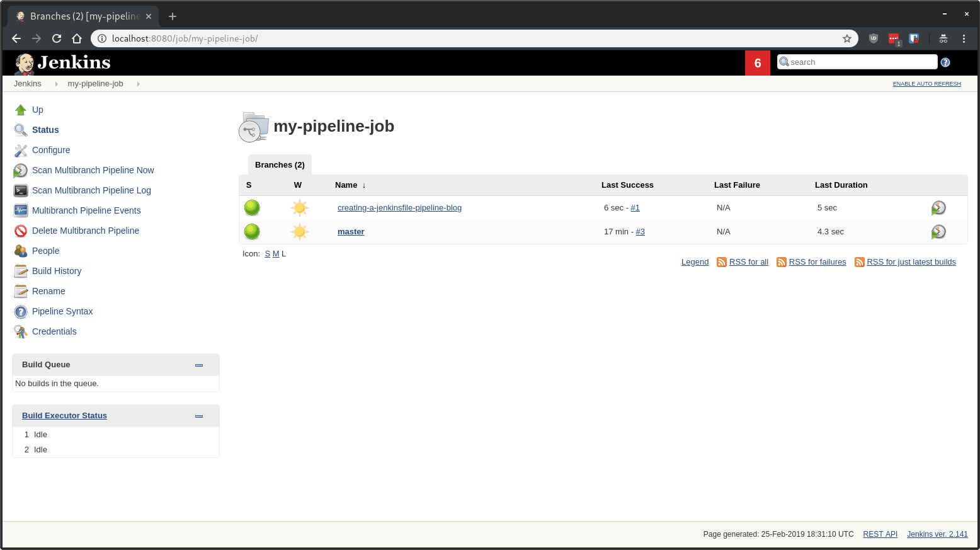980x550 pixels.
Task: Click the blue status ball for master
Action: [x=252, y=231]
